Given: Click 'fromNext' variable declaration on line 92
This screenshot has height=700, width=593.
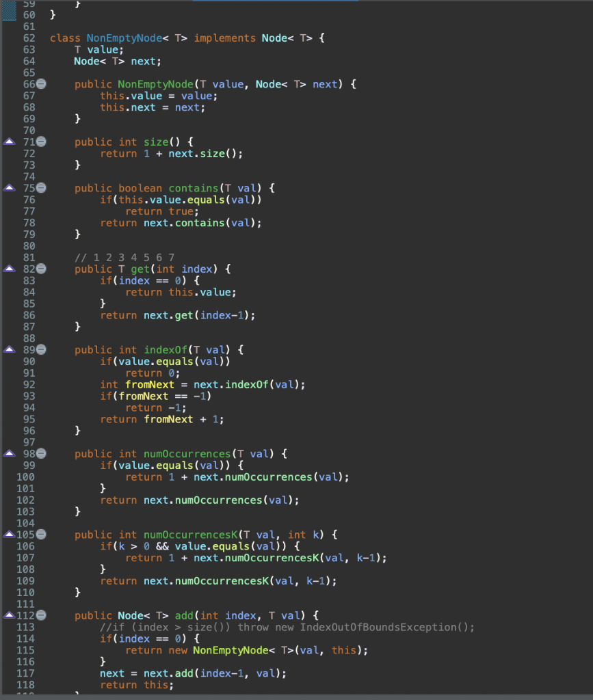Looking at the screenshot, I should tap(150, 385).
